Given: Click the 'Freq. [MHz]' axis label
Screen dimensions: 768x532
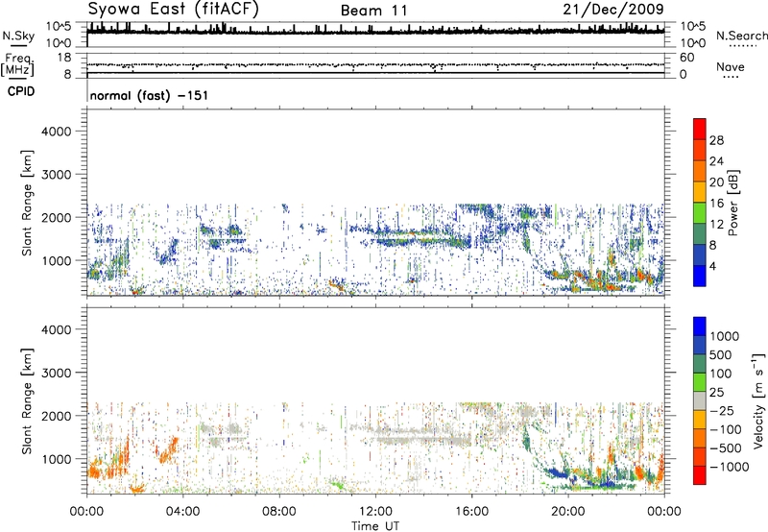Looking at the screenshot, I should tap(17, 65).
